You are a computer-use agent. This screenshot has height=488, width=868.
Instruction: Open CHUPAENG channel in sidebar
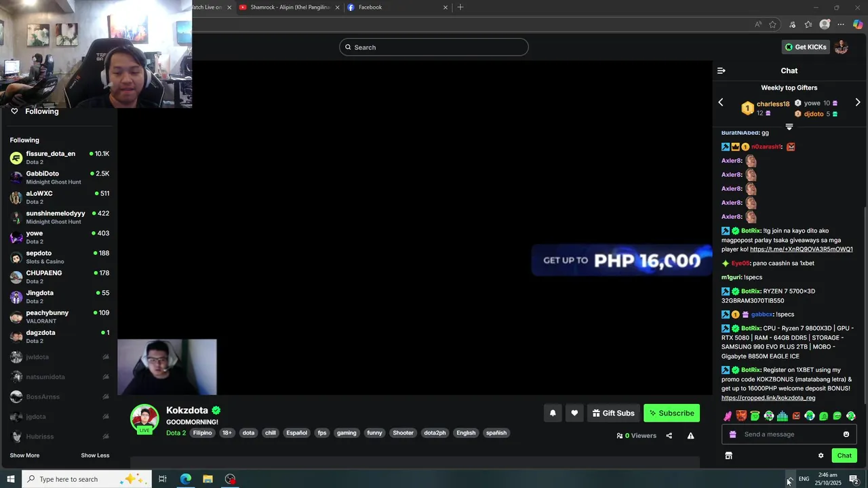tap(60, 277)
